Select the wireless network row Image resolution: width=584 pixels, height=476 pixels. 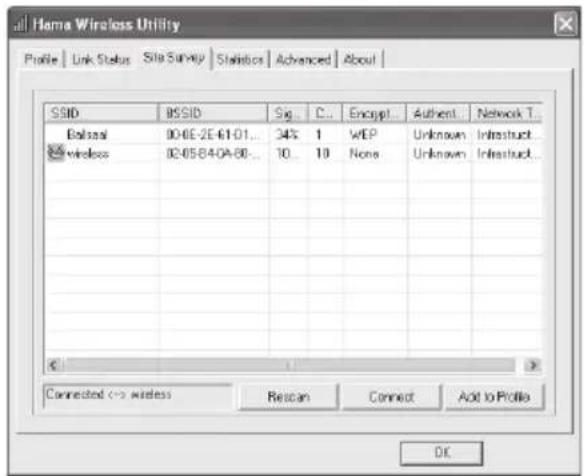(293, 153)
